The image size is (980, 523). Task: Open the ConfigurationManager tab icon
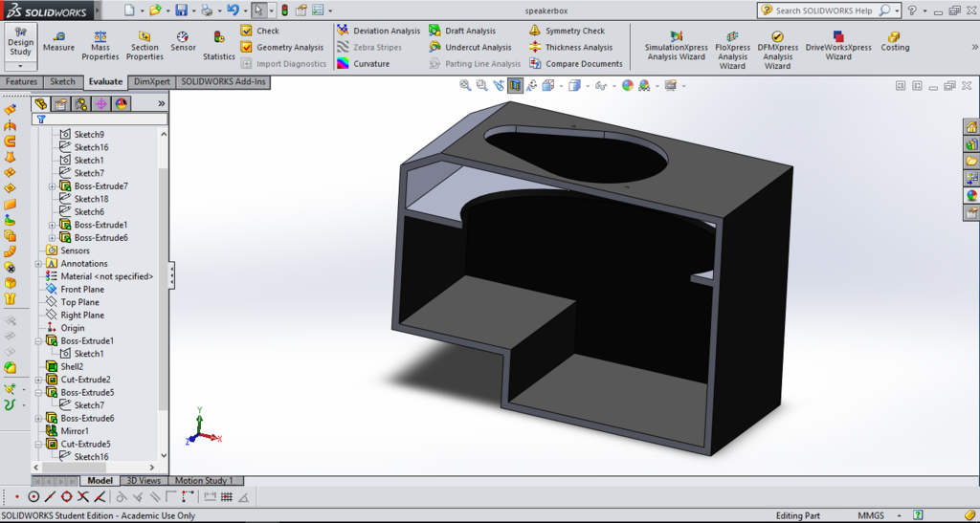(x=80, y=103)
